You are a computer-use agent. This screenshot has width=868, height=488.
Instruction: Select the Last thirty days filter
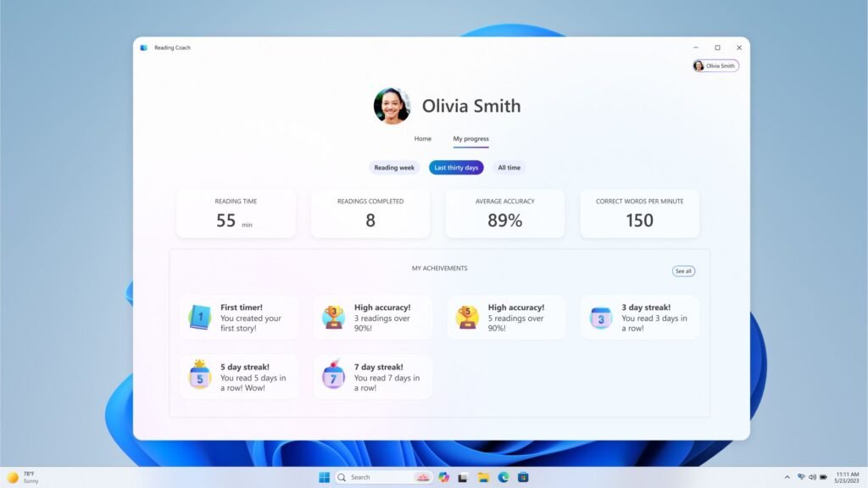click(456, 168)
